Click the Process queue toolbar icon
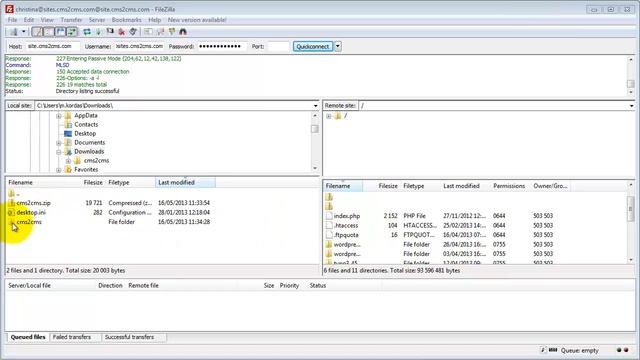Screen dimensions: 640x360 (x=98, y=32)
